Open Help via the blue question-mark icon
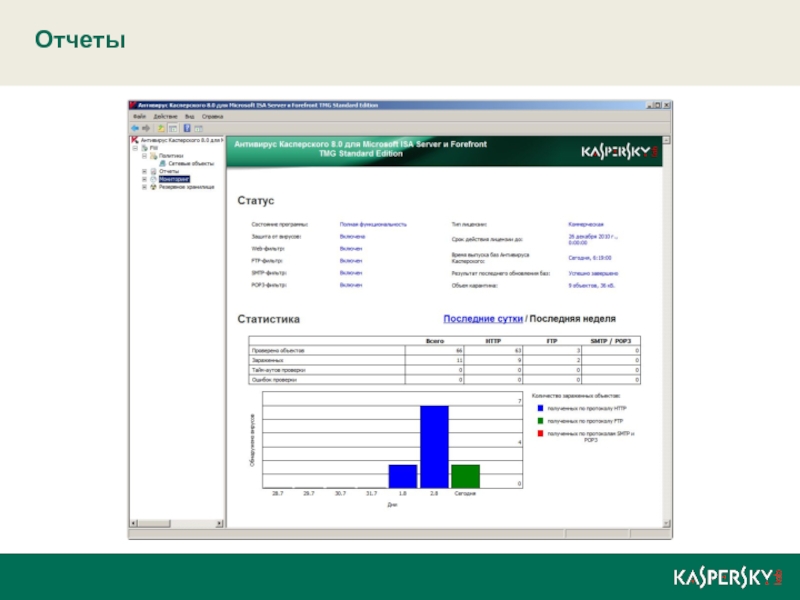This screenshot has height=600, width=800. tap(187, 129)
